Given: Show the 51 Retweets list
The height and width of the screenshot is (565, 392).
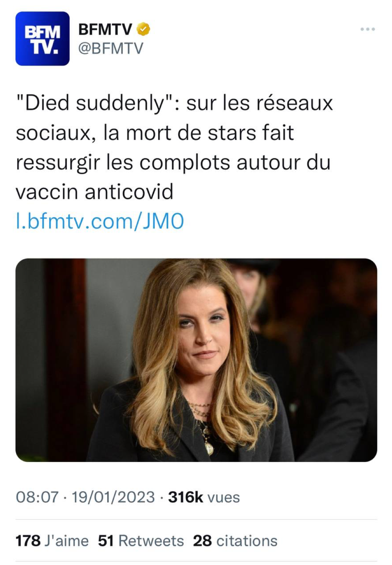Looking at the screenshot, I should coord(141,541).
